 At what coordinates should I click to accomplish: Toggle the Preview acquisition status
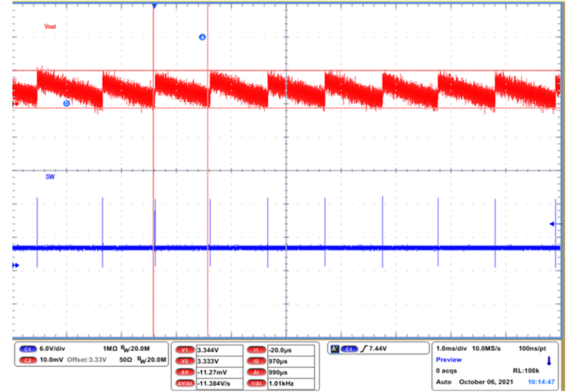click(x=448, y=360)
